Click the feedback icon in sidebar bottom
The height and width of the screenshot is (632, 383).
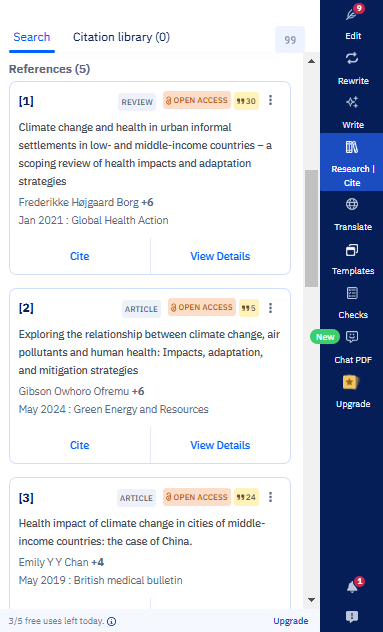click(352, 616)
